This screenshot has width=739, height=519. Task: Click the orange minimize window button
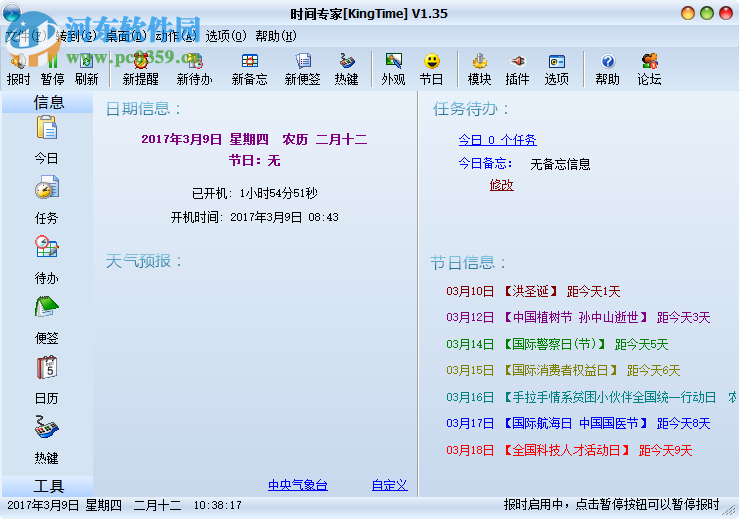click(688, 13)
